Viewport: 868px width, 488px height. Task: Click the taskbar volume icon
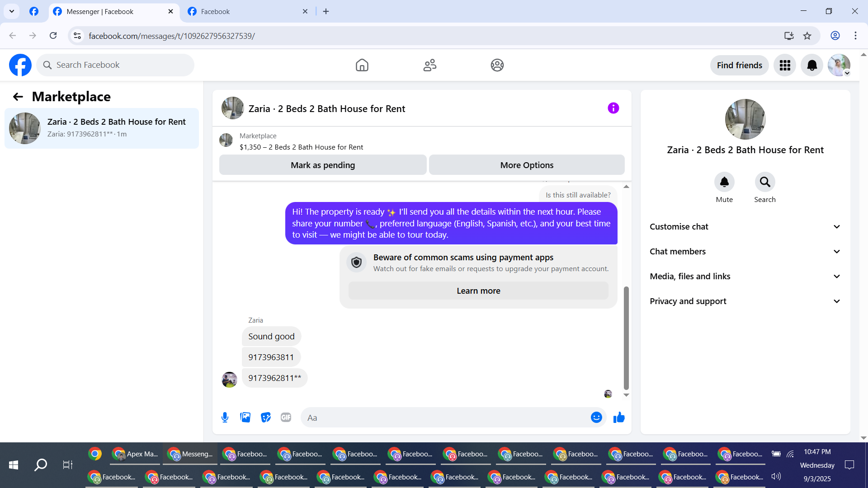(776, 476)
